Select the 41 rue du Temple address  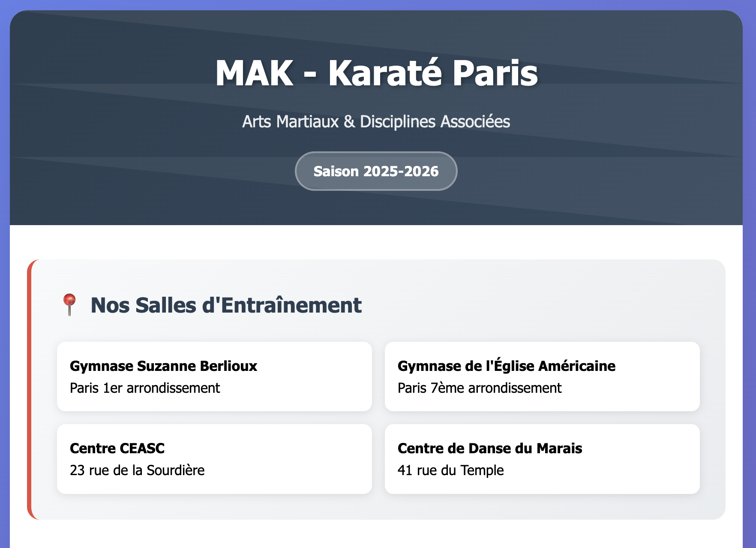click(450, 470)
